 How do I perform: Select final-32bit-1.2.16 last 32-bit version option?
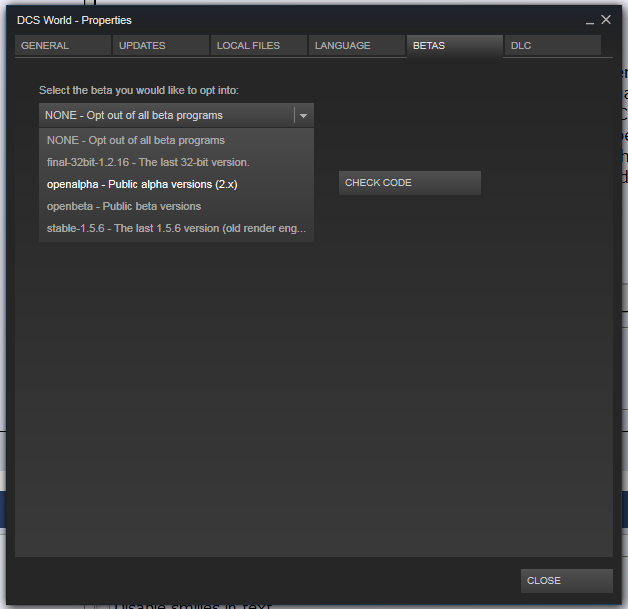(x=176, y=163)
